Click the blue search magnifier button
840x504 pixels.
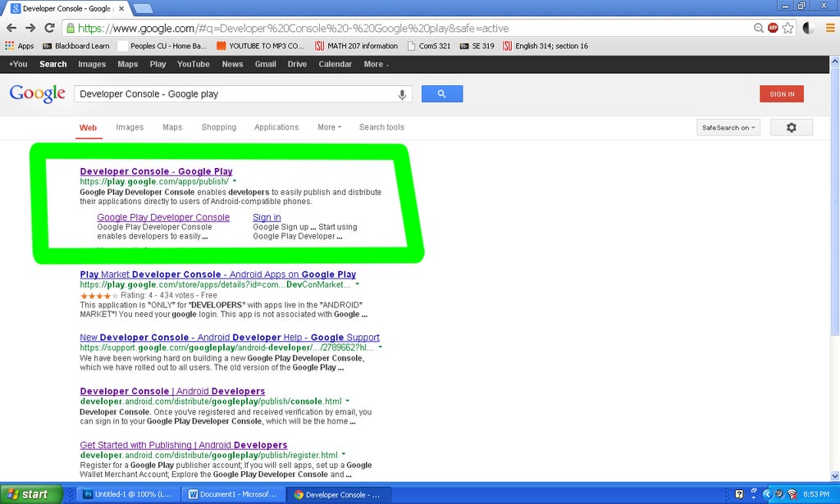(442, 93)
